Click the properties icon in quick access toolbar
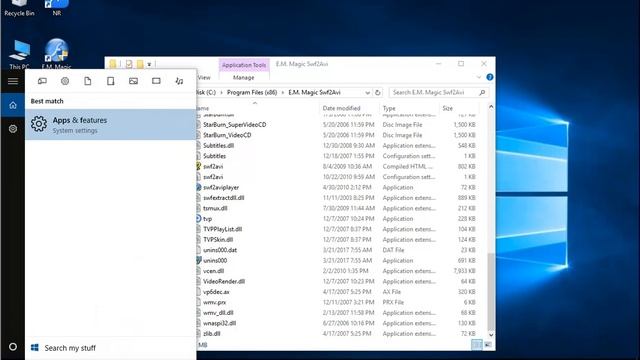 pyautogui.click(x=129, y=64)
